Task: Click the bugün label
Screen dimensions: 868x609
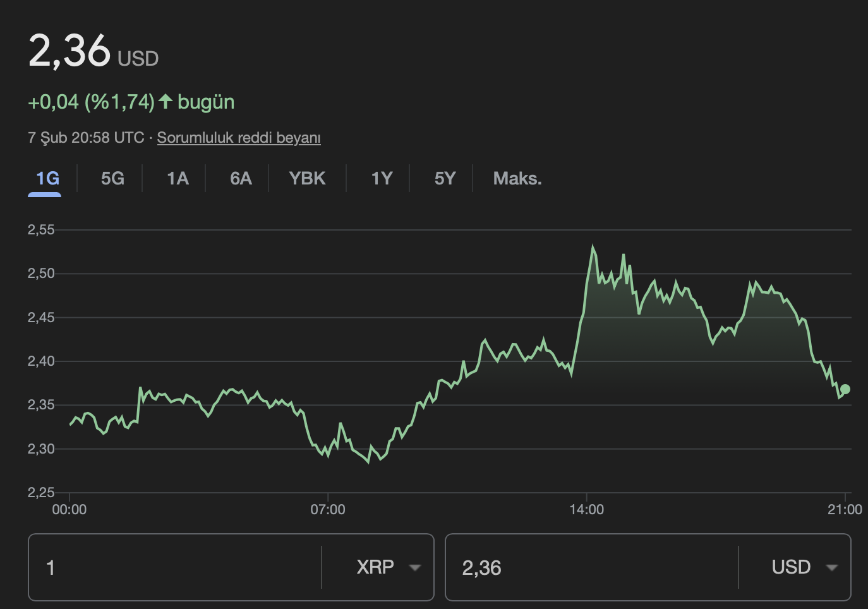Action: [x=206, y=102]
